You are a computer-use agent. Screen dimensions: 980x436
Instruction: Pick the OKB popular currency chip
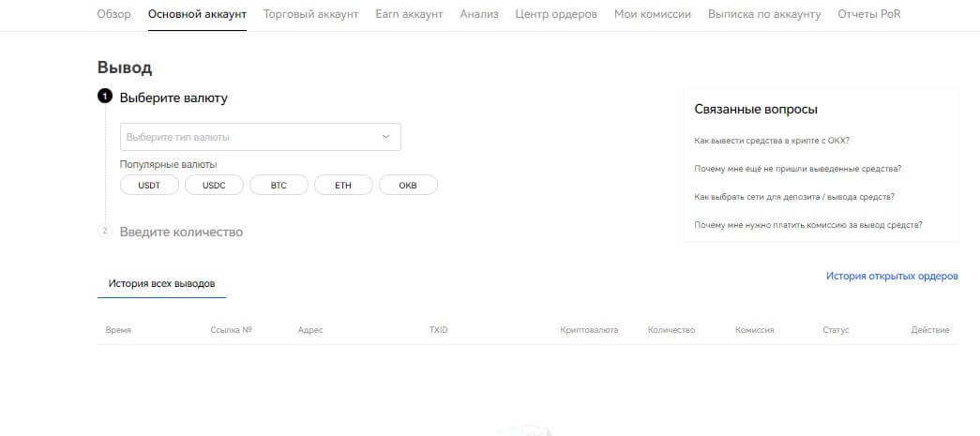point(408,186)
